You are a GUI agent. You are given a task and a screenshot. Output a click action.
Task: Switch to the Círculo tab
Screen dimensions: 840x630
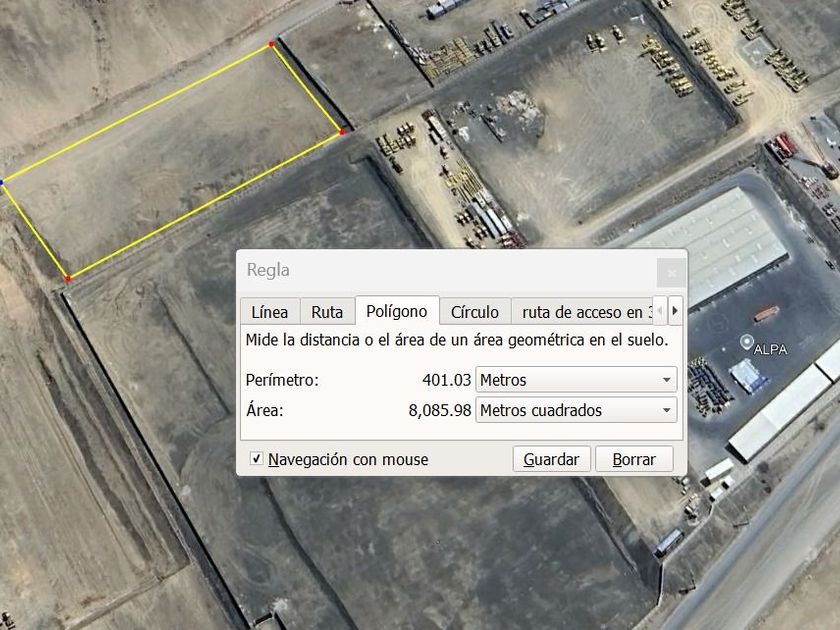tap(475, 312)
